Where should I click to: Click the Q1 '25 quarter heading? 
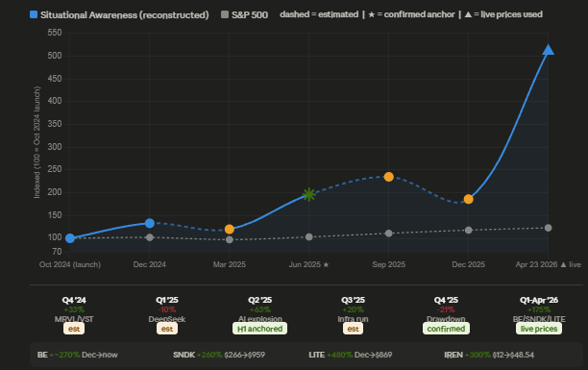(167, 300)
